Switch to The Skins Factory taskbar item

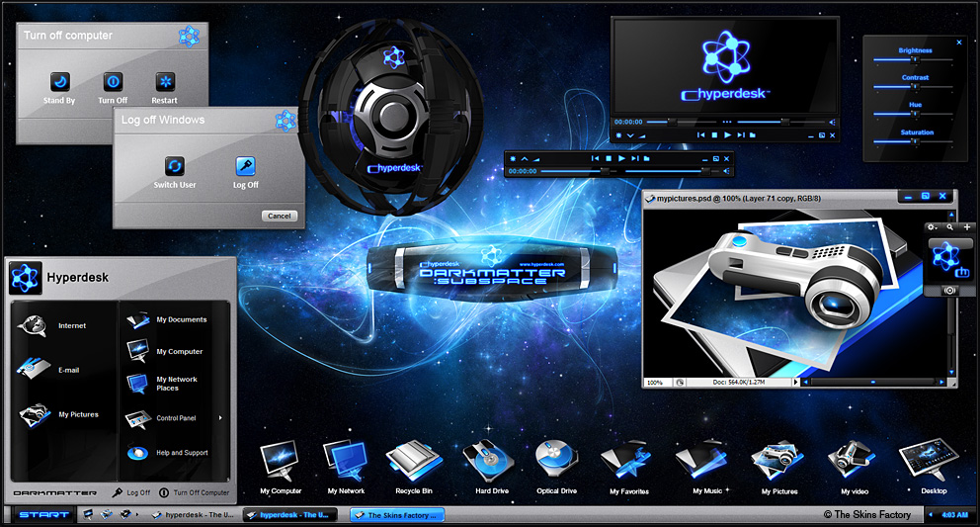coord(397,515)
